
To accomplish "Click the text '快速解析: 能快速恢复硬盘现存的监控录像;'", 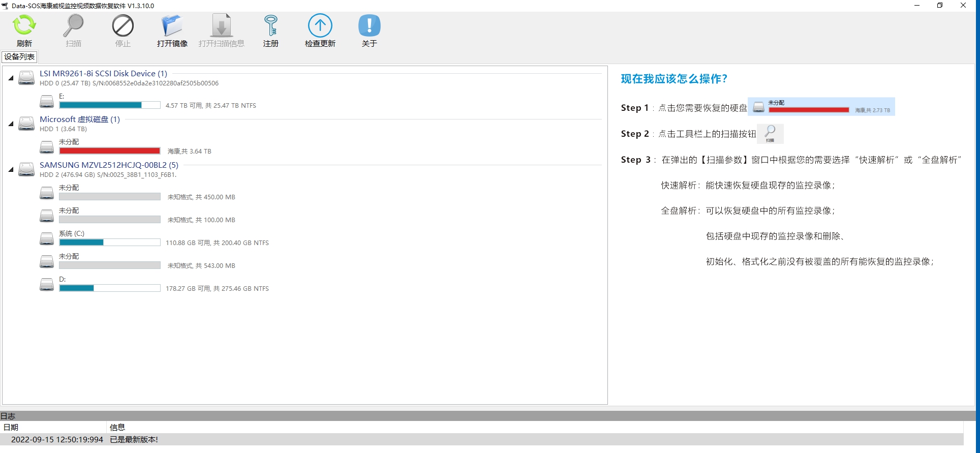I will coord(748,186).
